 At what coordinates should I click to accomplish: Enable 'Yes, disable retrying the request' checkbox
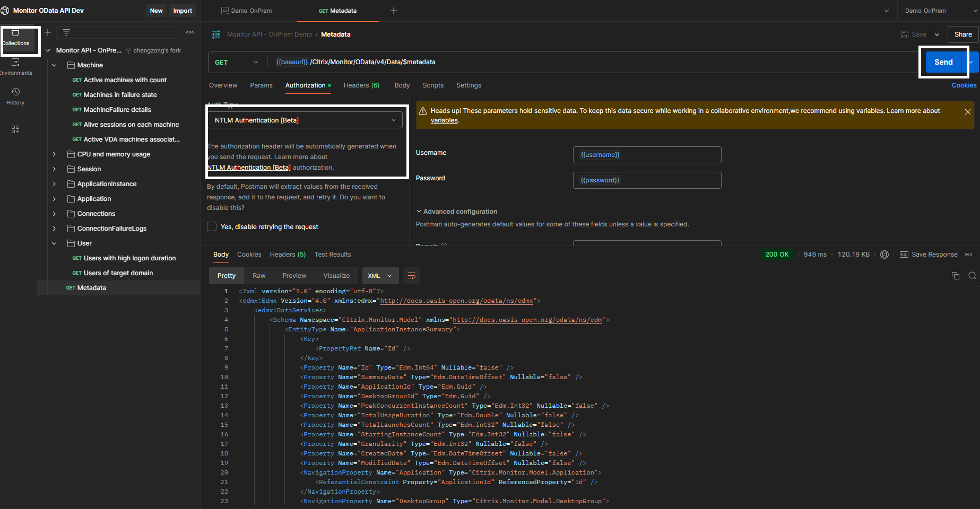pyautogui.click(x=212, y=227)
